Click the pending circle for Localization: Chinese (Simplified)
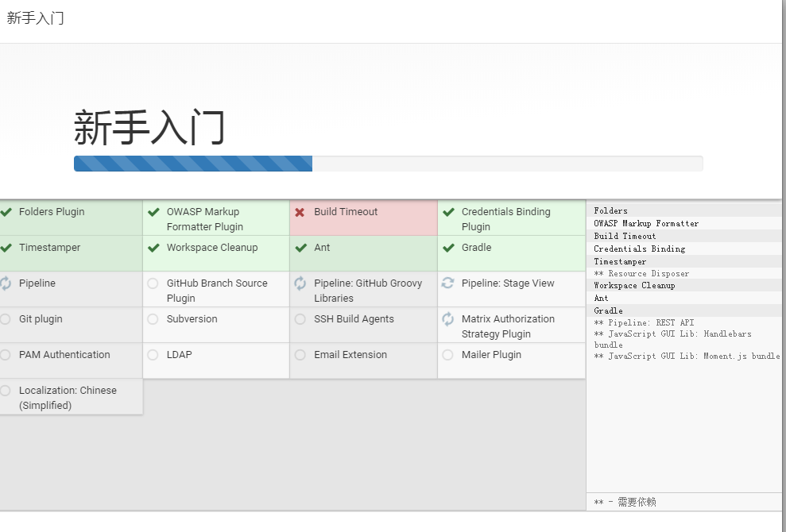786x532 pixels. [x=6, y=390]
